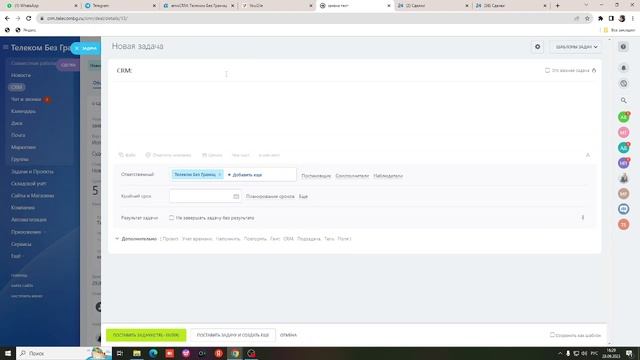Screen dimensions: 640x360
Task: Open a new browser tab plus button
Action: pos(558,6)
